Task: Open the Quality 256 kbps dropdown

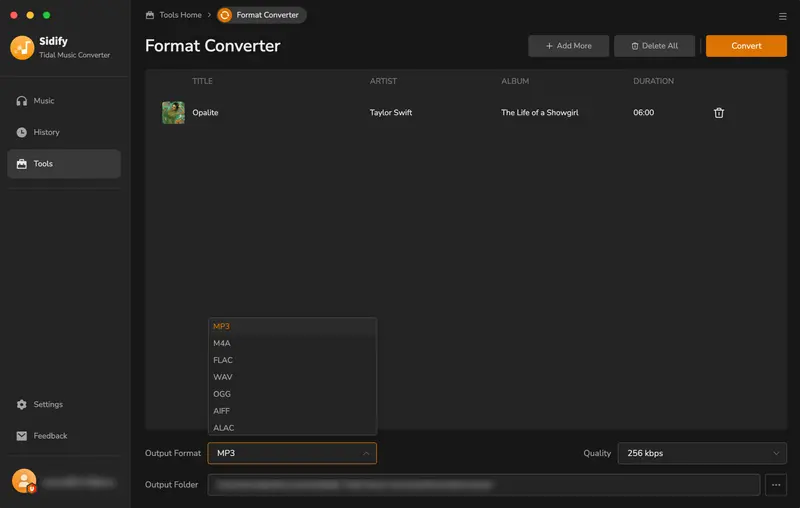Action: pyautogui.click(x=702, y=453)
